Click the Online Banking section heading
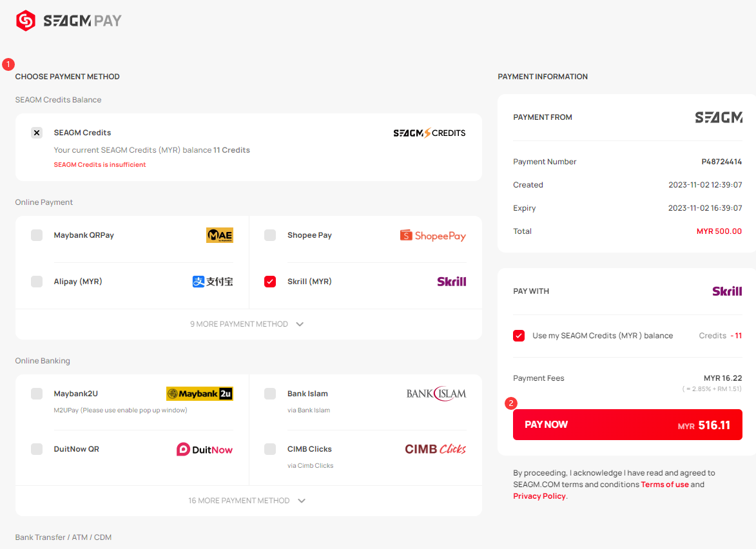The image size is (756, 549). tap(43, 361)
